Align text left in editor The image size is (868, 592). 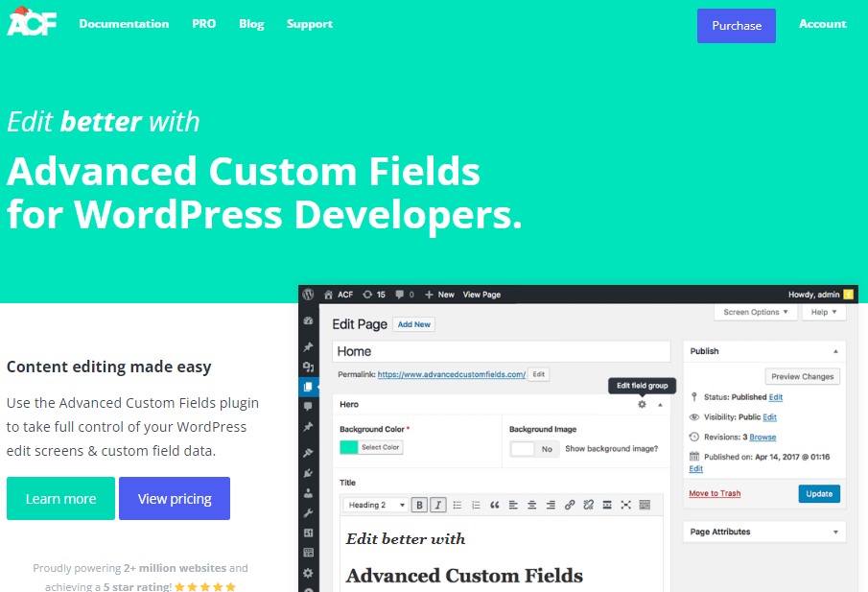[x=513, y=505]
